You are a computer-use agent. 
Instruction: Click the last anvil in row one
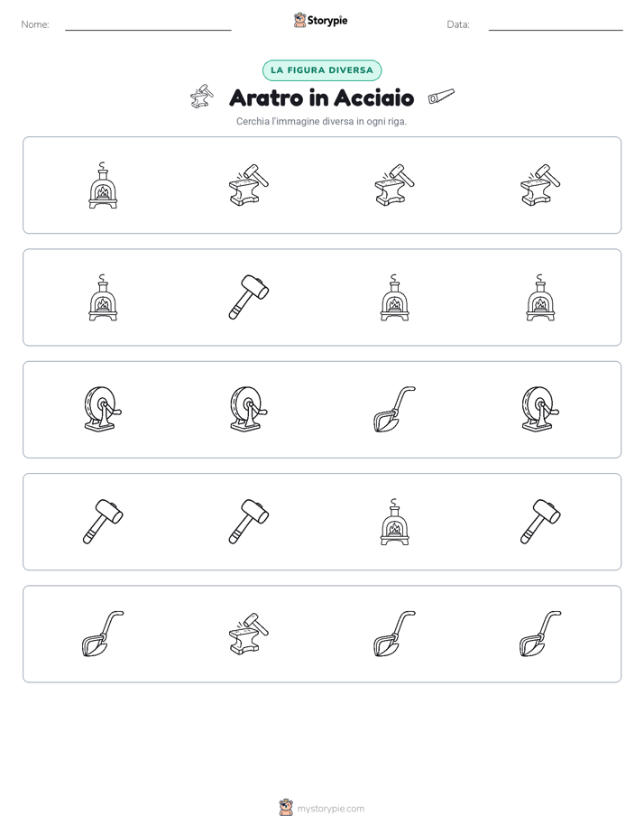click(540, 185)
